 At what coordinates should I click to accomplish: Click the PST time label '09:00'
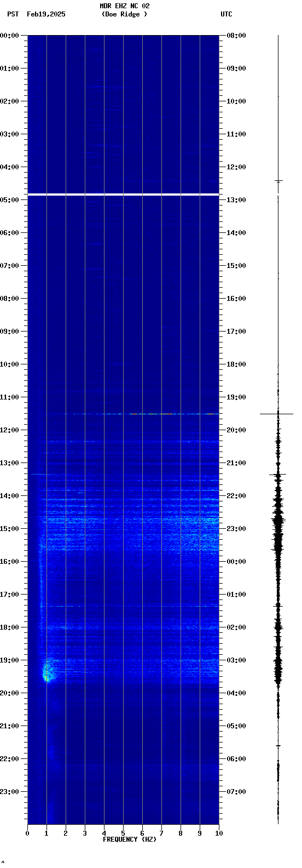click(10, 332)
